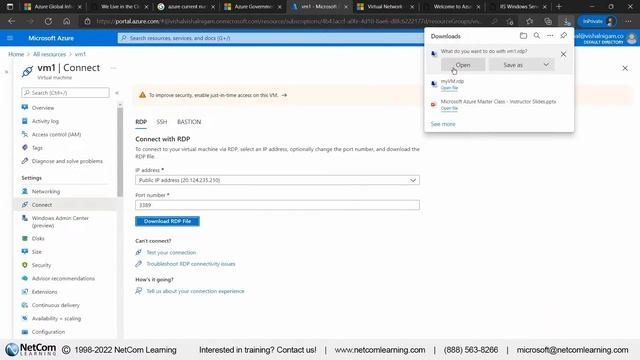This screenshot has height=360, width=640.
Task: Click the InPrivate profile button
Action: 597,21
